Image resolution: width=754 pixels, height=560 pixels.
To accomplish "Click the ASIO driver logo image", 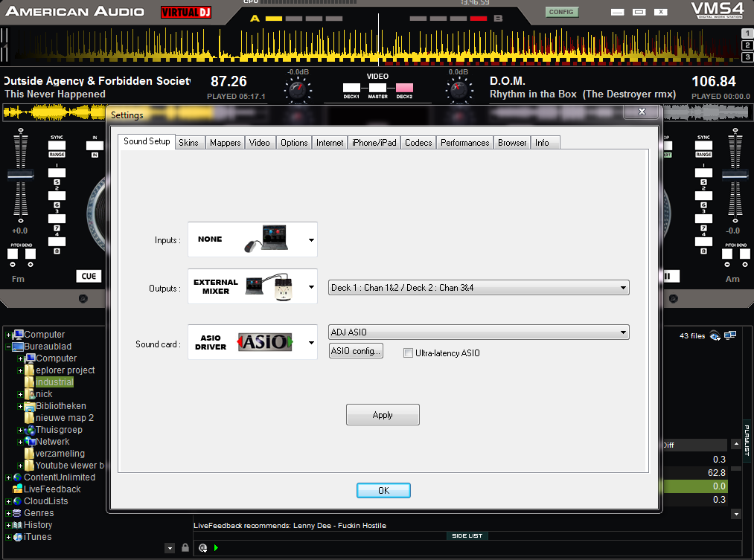I will click(x=265, y=342).
